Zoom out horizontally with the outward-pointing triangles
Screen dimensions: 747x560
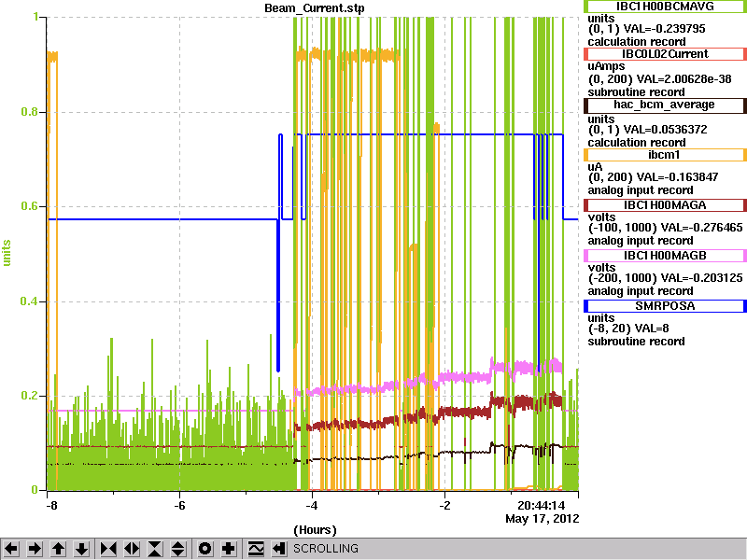132,549
